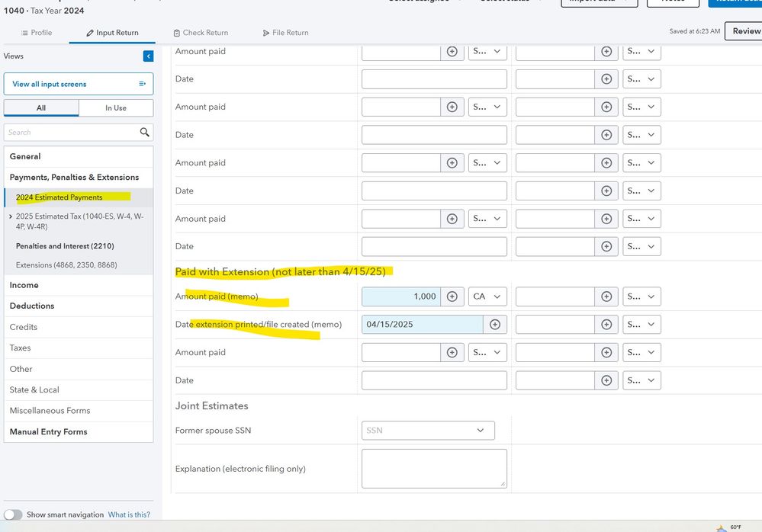Open What is this? link

pyautogui.click(x=129, y=514)
